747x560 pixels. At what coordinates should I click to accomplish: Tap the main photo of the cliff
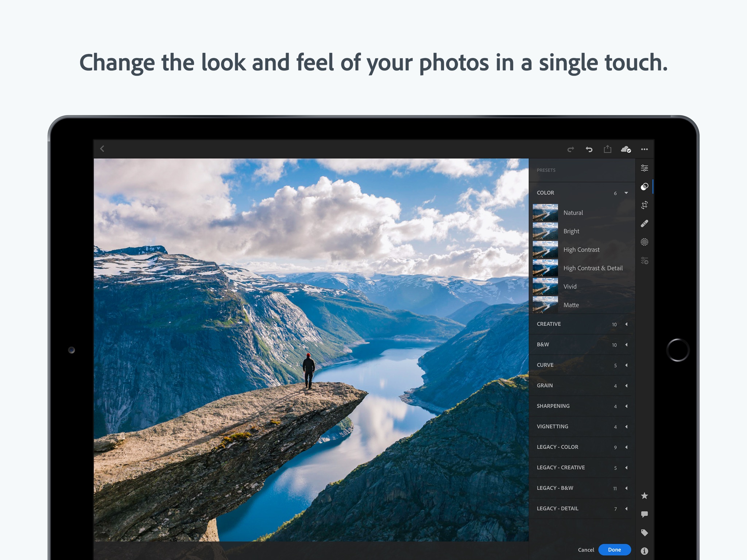tap(311, 350)
